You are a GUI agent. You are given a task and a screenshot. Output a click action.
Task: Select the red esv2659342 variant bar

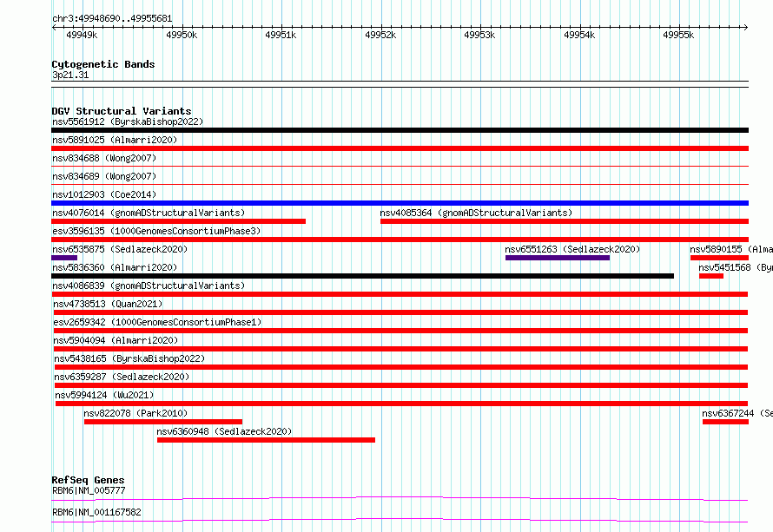400,331
